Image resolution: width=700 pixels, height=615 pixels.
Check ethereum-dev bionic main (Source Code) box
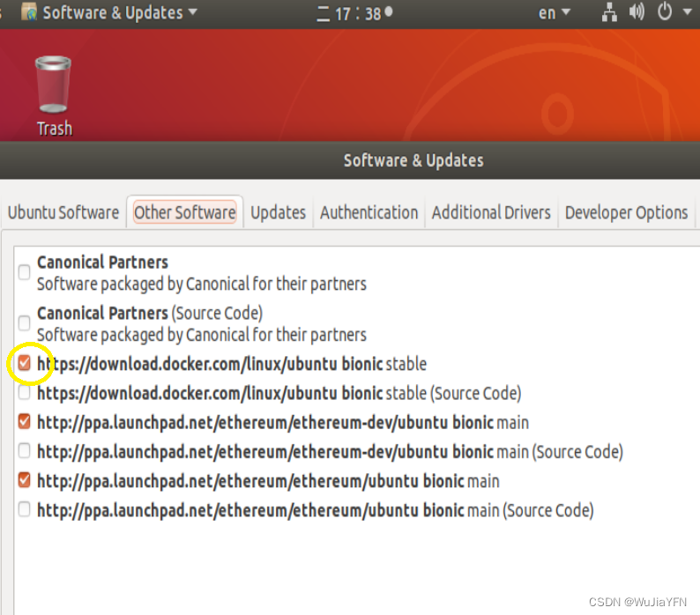(x=24, y=451)
